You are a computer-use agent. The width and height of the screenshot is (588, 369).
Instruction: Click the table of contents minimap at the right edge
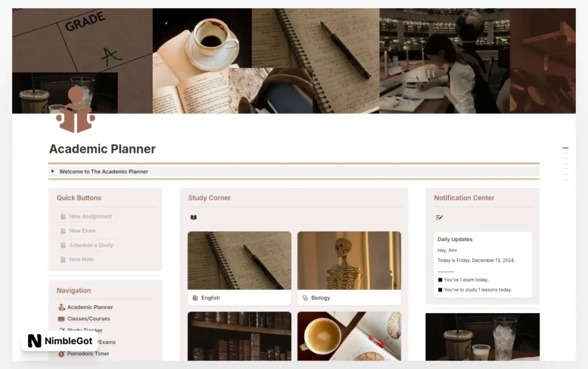(x=565, y=164)
